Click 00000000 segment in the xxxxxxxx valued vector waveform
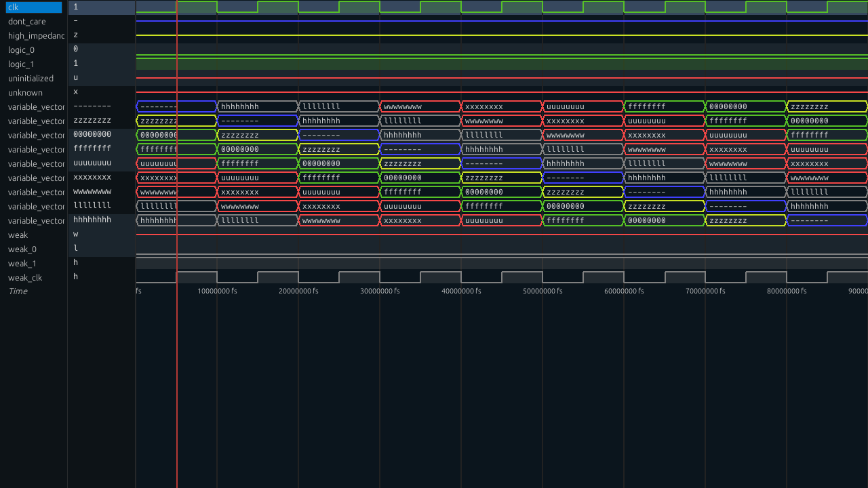Screen dimensions: 868x488 420,178
